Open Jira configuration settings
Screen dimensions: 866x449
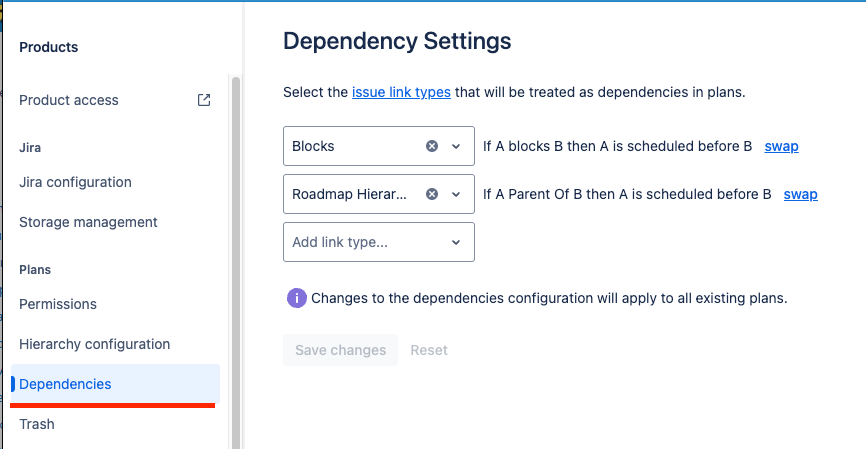tap(75, 182)
